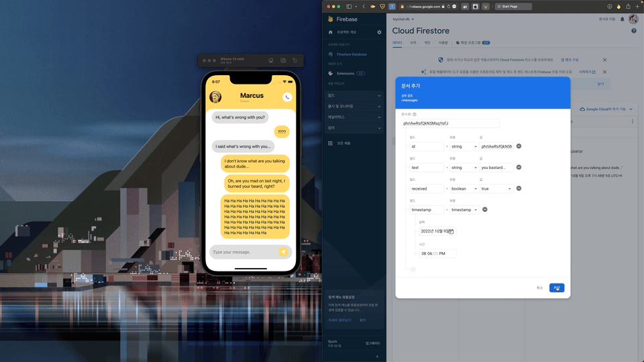Add a new field plus icon
This screenshot has width=644, height=362.
point(413,269)
